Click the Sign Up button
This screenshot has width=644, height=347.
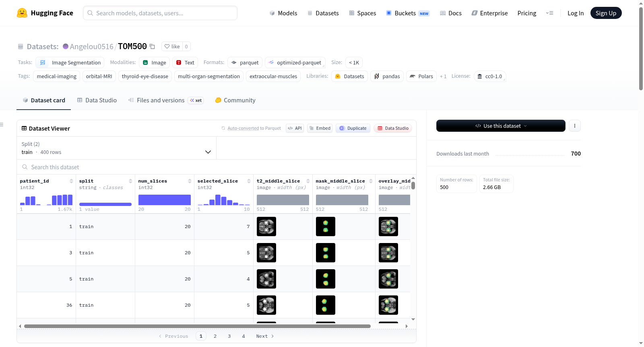coord(606,13)
